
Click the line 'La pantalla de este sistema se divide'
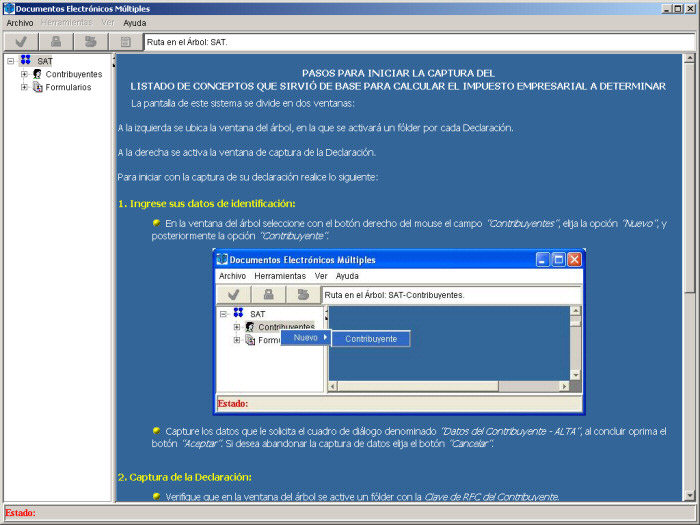click(243, 103)
